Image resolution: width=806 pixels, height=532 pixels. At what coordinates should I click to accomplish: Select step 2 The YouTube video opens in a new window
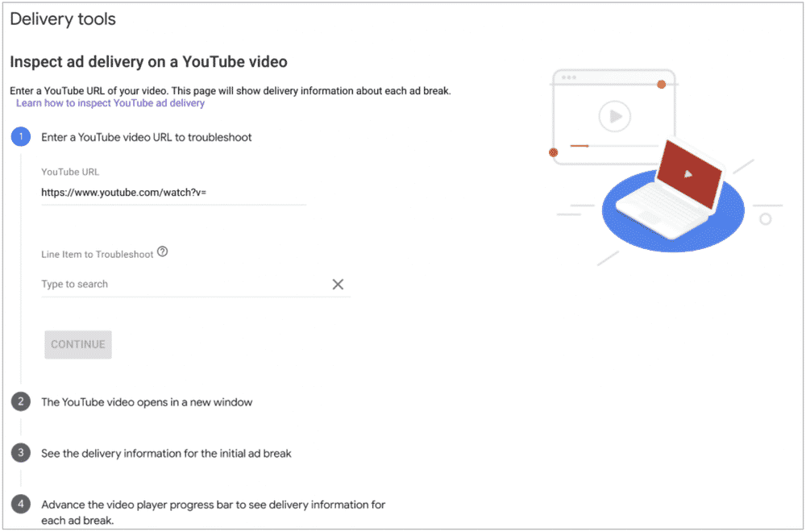coord(131,402)
